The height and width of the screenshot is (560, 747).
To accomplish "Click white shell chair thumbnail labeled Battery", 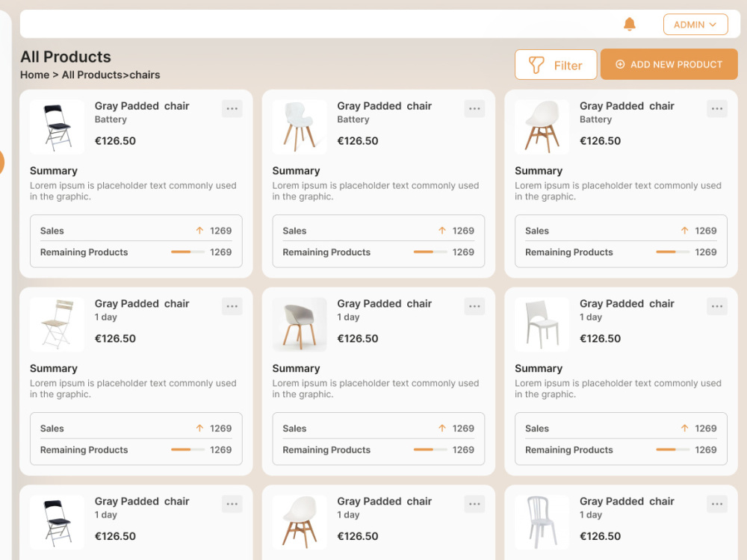I will [x=542, y=127].
